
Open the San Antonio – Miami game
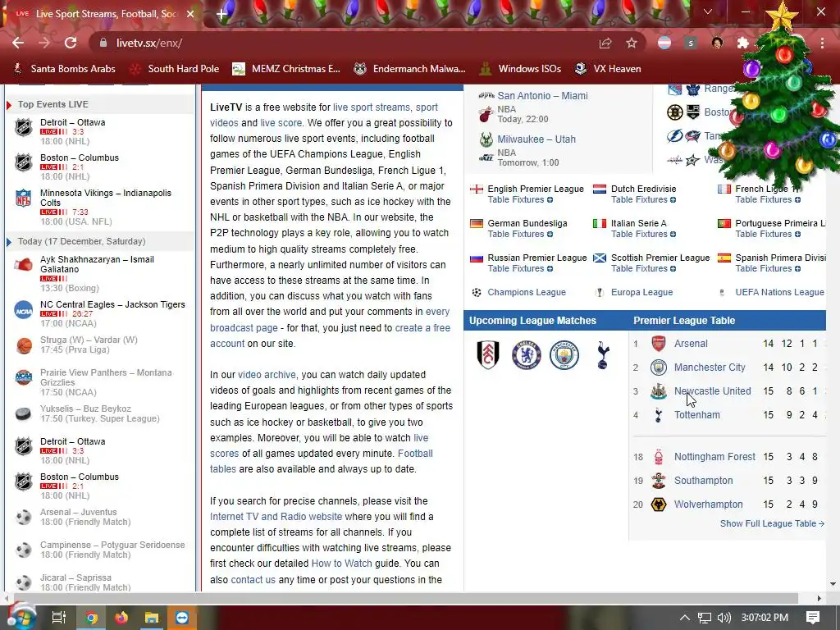[542, 96]
